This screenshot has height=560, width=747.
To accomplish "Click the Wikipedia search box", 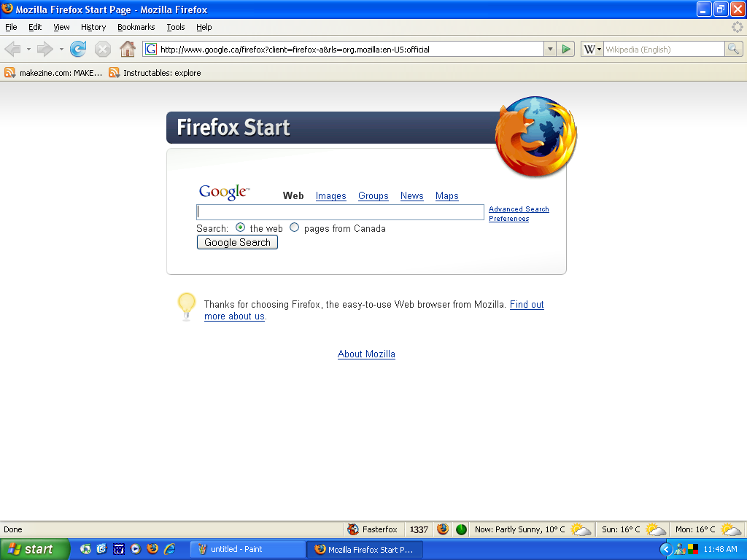I will click(x=664, y=49).
